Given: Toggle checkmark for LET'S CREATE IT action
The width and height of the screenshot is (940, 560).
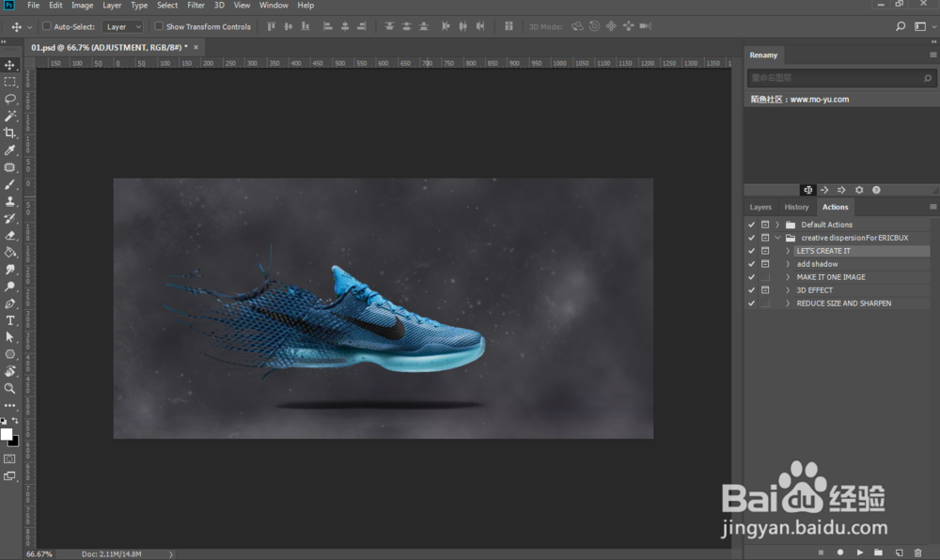Looking at the screenshot, I should [x=751, y=251].
